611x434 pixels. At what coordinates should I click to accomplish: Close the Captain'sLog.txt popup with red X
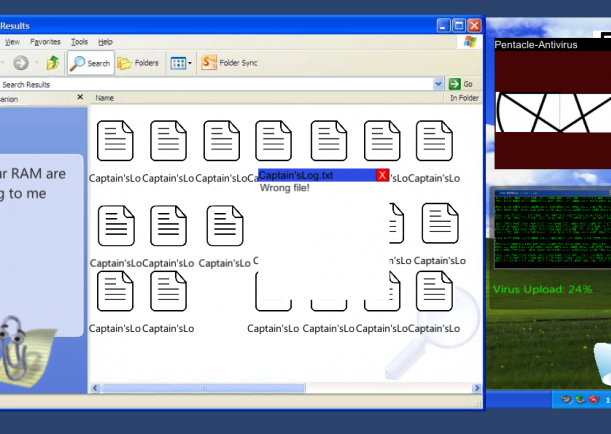382,175
